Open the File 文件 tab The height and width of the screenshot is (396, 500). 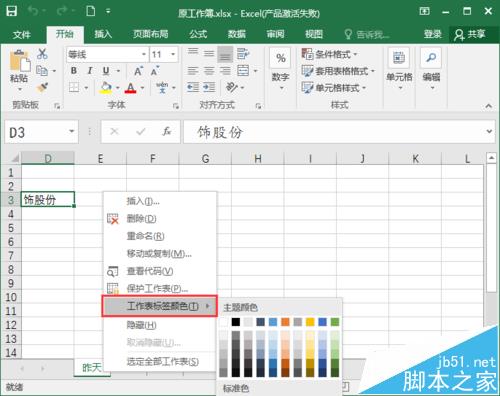22,34
